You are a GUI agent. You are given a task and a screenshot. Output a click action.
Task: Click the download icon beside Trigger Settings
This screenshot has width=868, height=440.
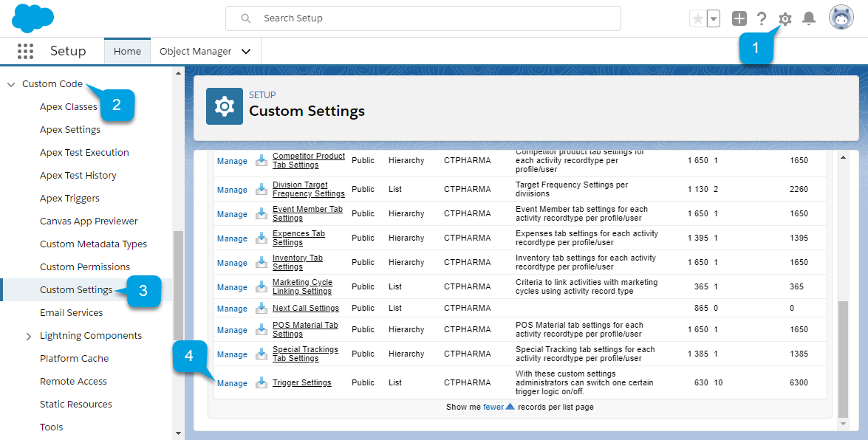point(262,382)
